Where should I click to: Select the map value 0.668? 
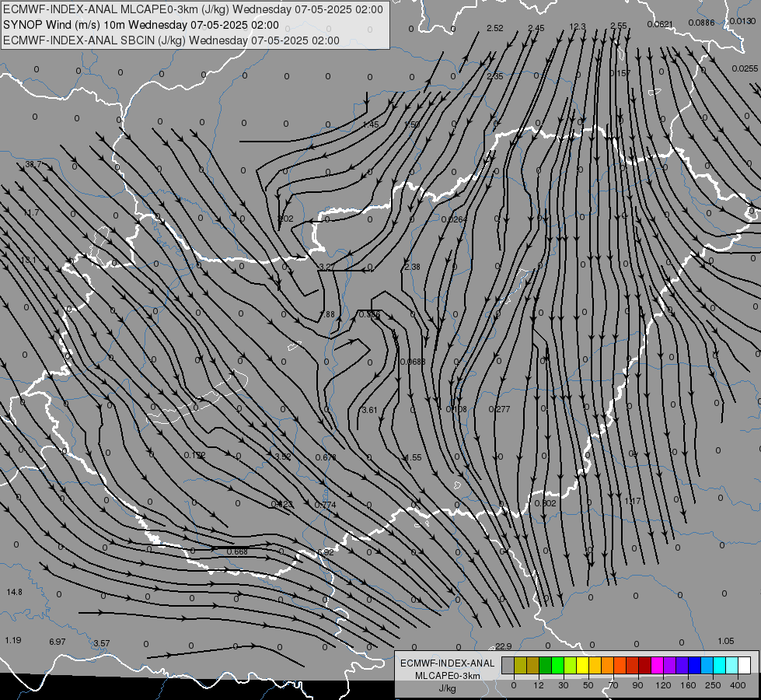(237, 551)
